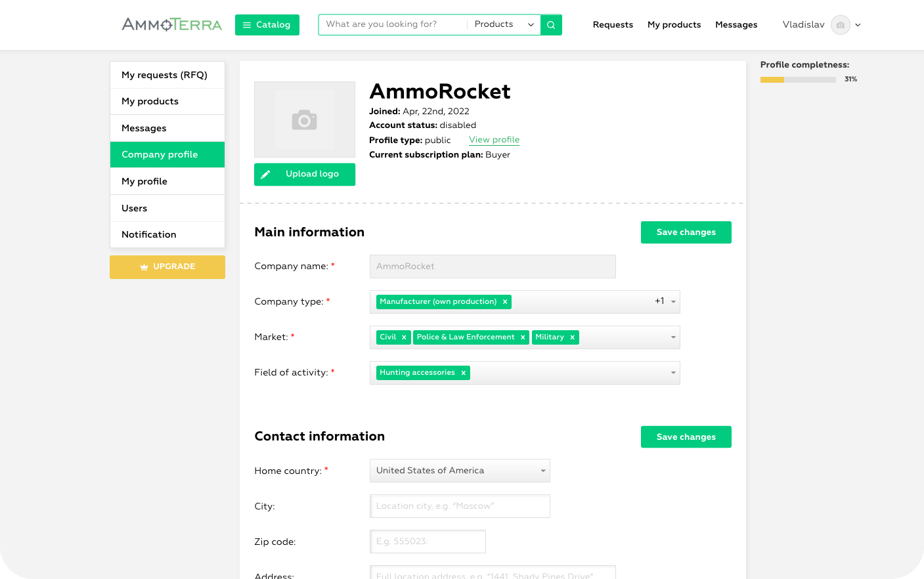This screenshot has width=924, height=579.
Task: Click the yellow UPGRADE button
Action: (167, 267)
